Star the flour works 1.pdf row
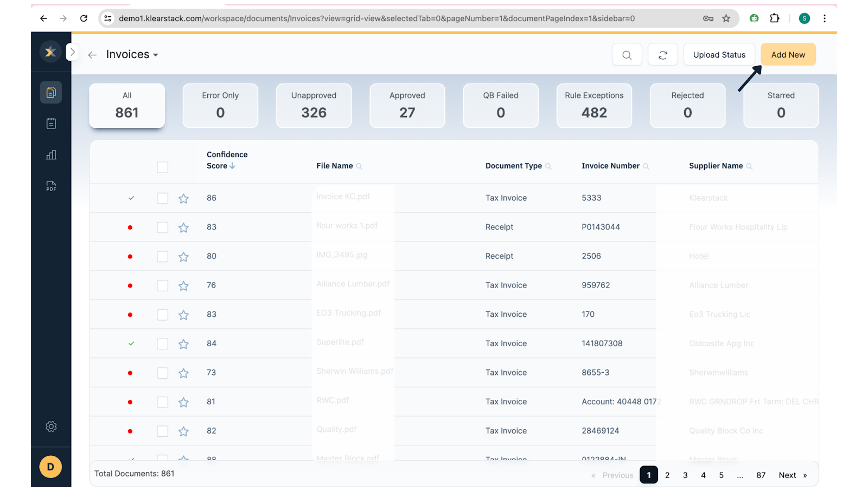Viewport: 868px width, 491px height. 183,227
